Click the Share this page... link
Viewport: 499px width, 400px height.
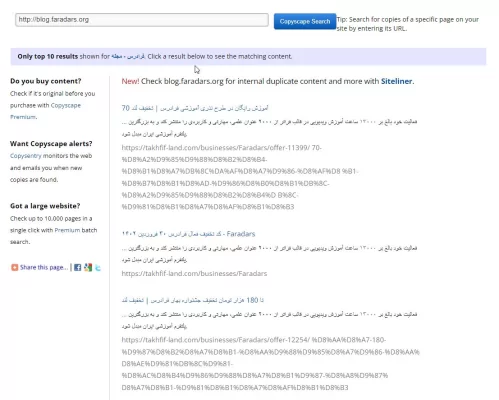point(44,267)
